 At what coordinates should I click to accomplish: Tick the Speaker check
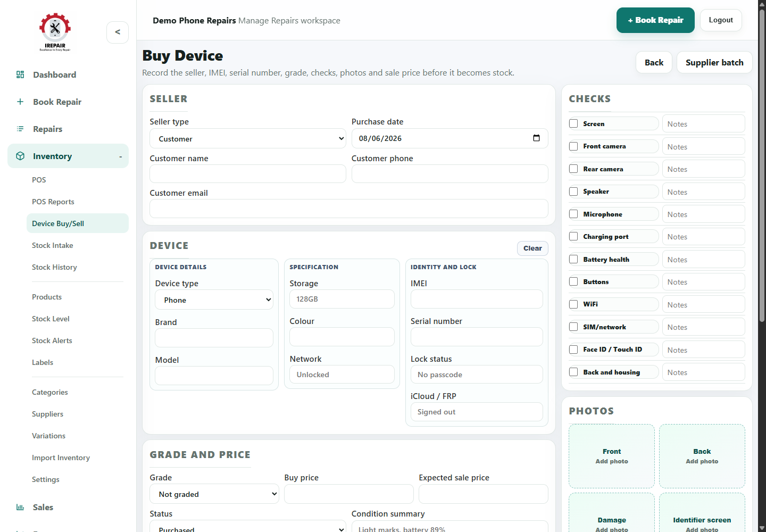[x=573, y=192]
